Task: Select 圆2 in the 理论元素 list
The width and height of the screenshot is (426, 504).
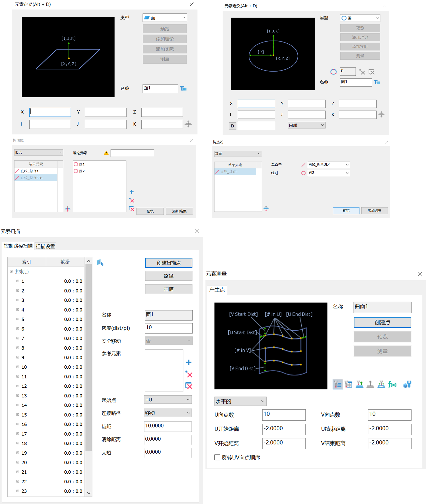Action: tap(82, 171)
